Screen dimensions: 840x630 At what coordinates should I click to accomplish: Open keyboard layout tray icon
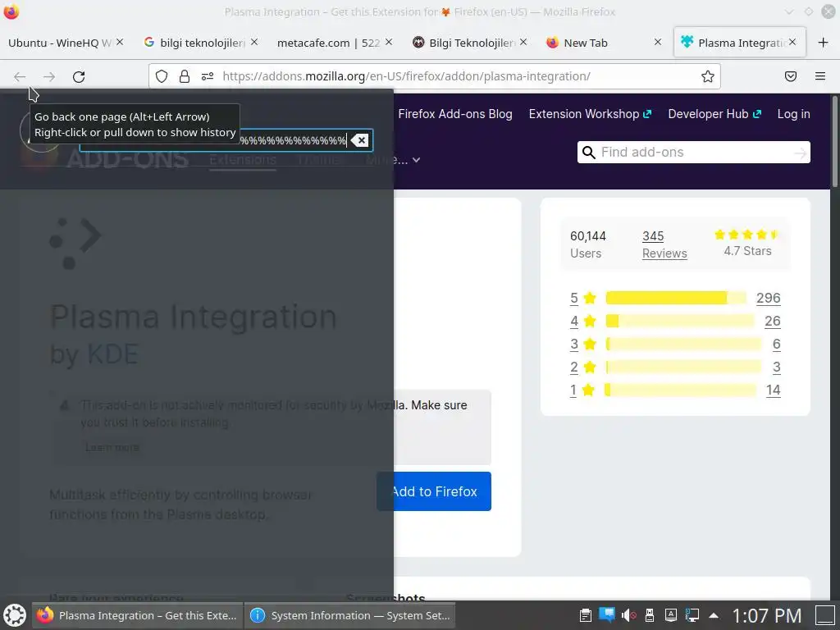pyautogui.click(x=671, y=615)
